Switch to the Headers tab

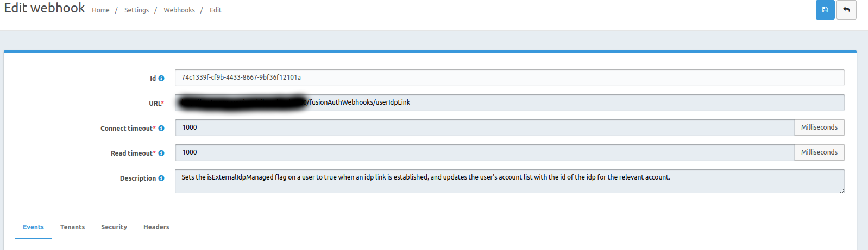coord(156,227)
